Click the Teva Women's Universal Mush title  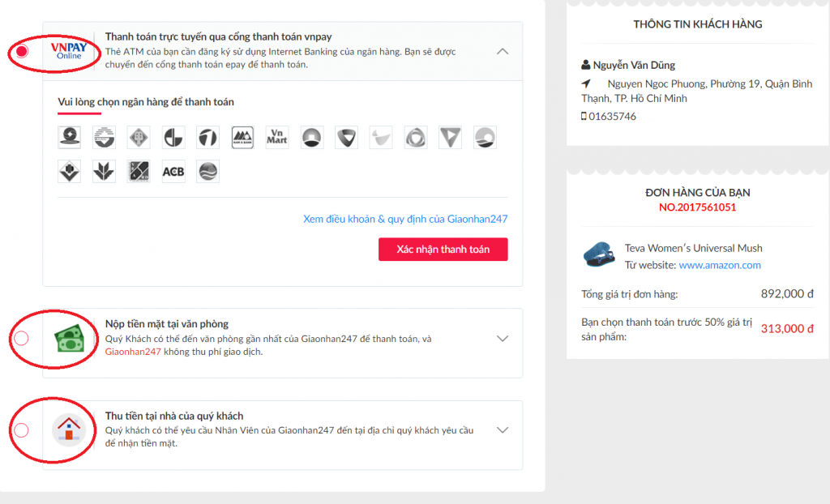pos(694,248)
